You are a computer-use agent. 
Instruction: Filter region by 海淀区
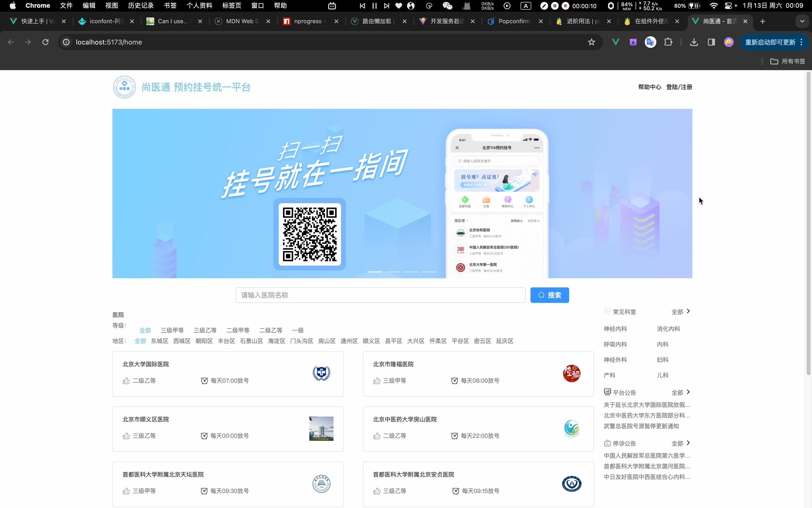(277, 341)
